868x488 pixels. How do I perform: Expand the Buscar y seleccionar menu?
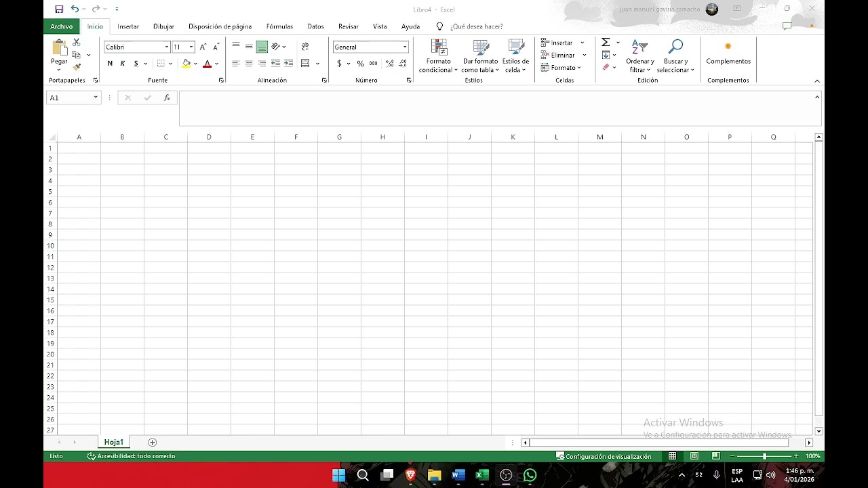click(675, 56)
